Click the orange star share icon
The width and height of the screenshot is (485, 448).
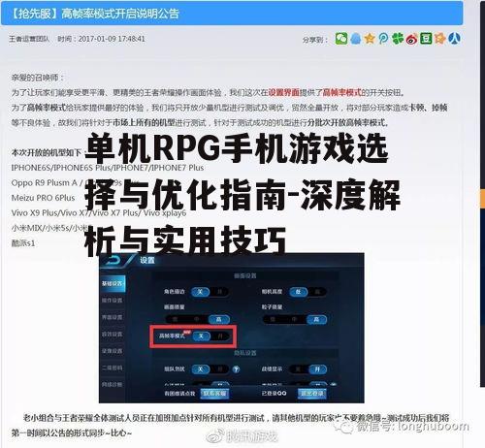(x=439, y=39)
